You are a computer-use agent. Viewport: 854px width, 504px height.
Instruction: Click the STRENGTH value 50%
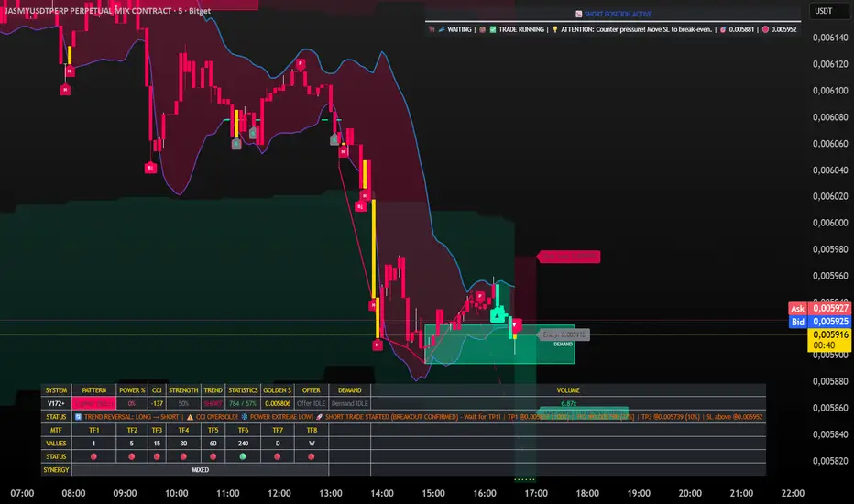point(183,404)
